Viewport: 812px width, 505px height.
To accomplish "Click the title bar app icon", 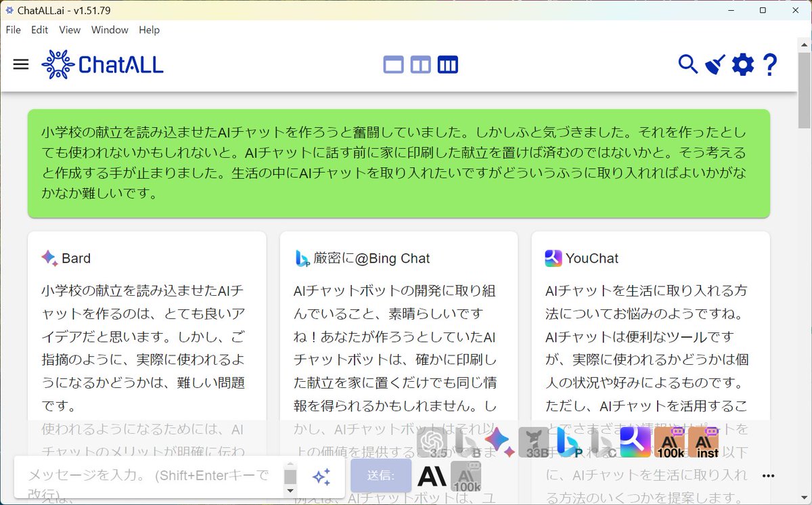I will pos(9,10).
